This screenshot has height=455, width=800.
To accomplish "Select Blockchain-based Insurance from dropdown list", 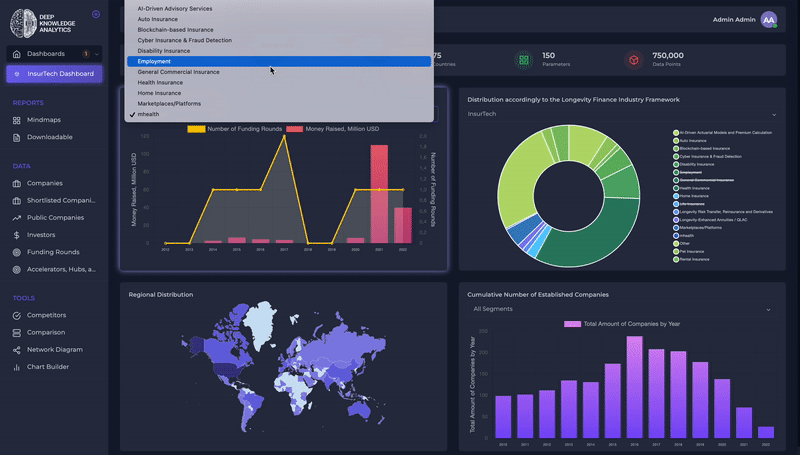I will (x=279, y=30).
